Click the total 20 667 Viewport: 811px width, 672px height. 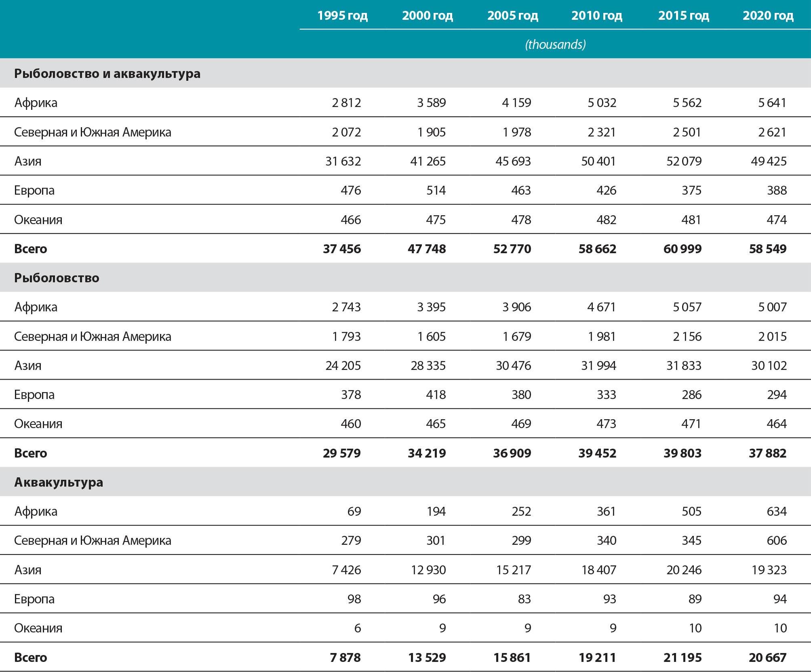pos(768,657)
